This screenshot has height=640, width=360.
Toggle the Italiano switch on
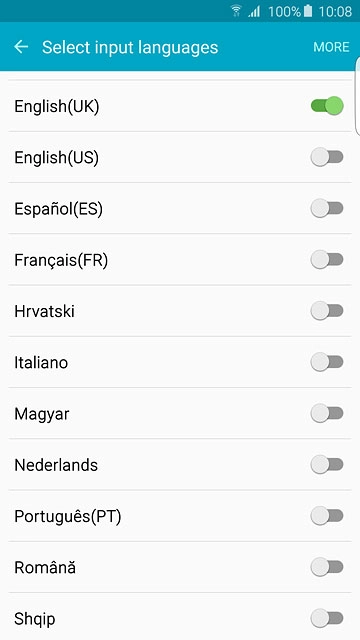tap(327, 362)
